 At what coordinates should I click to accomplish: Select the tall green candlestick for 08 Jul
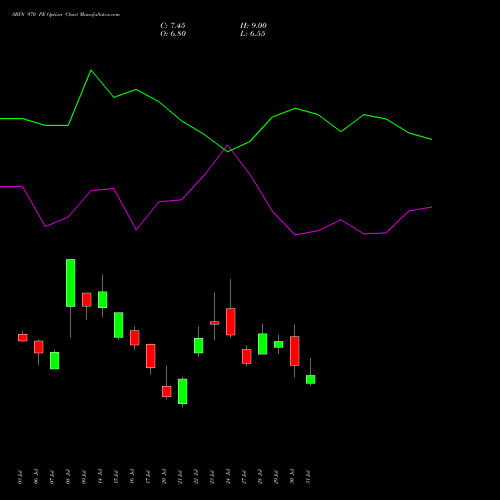click(71, 283)
